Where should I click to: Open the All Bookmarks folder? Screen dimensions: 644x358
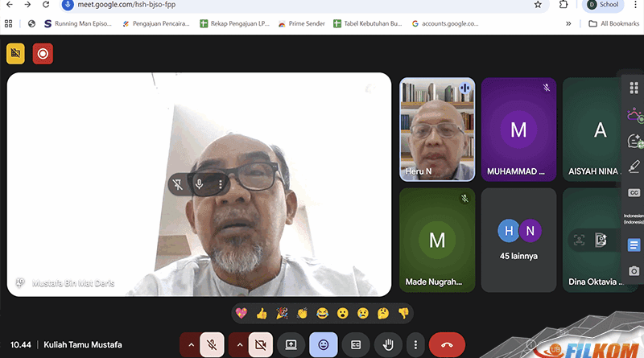point(609,24)
